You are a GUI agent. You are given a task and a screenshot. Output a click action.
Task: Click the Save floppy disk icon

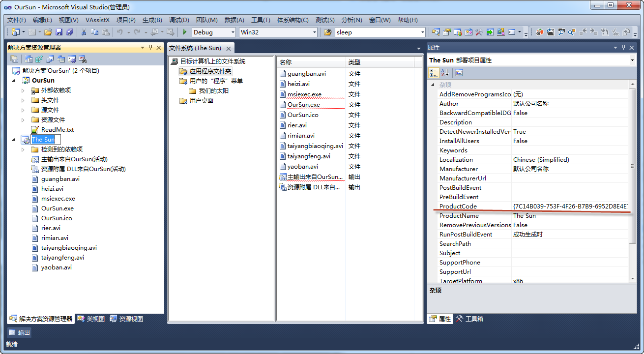pos(59,32)
